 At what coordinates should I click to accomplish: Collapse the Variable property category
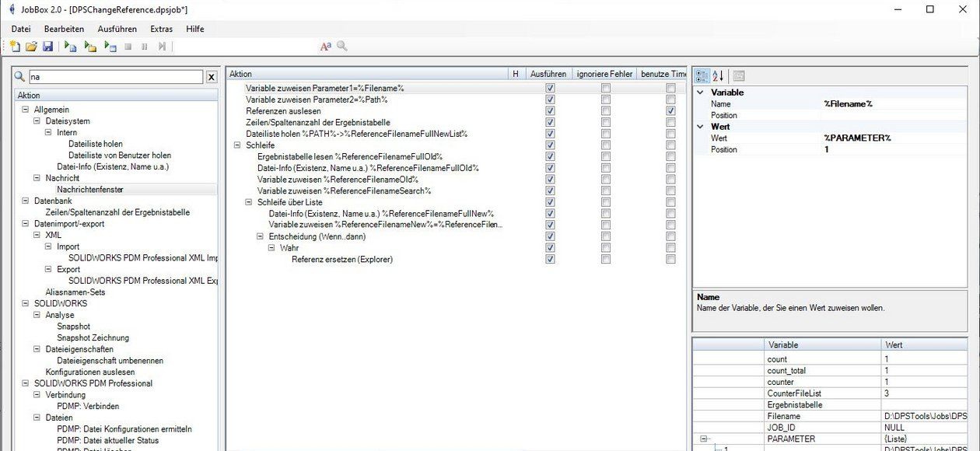tap(701, 93)
